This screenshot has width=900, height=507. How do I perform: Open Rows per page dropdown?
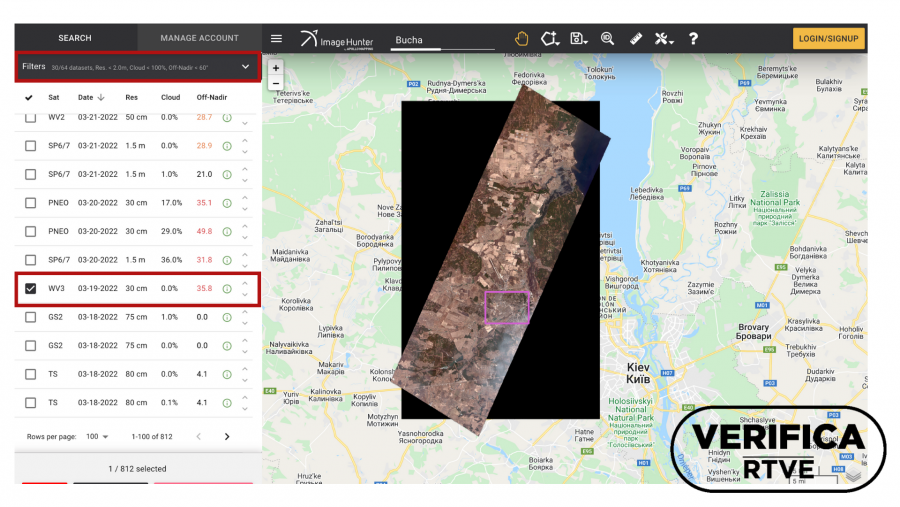click(x=97, y=437)
